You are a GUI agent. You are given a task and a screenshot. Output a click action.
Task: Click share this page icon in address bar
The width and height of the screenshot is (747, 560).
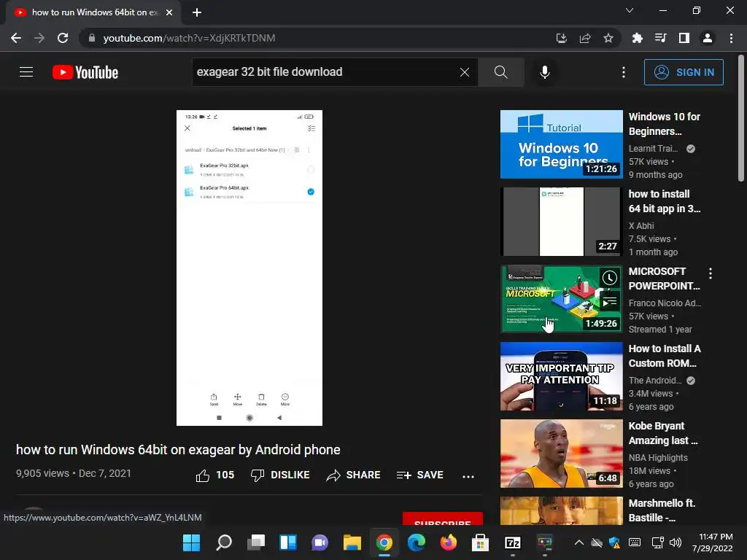click(585, 38)
